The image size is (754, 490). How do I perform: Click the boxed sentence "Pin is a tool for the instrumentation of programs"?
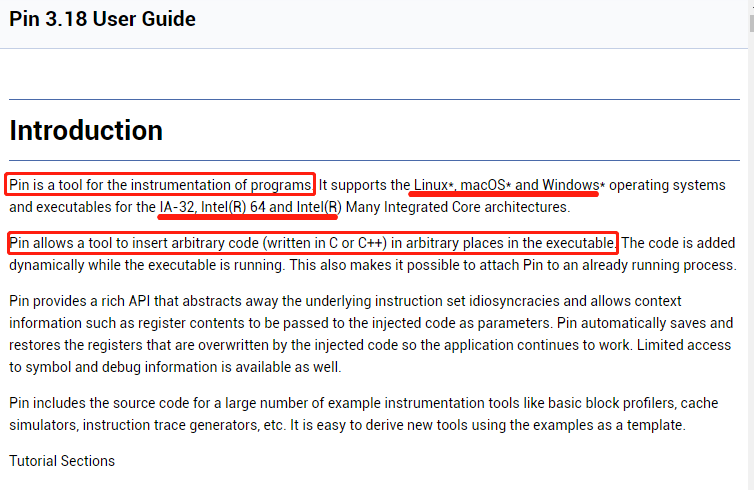coord(160,185)
